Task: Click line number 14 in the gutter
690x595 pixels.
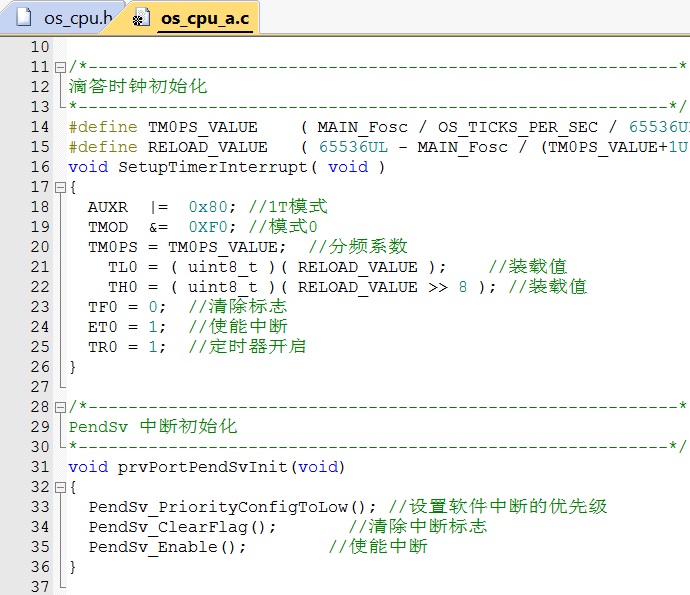Action: click(x=40, y=127)
